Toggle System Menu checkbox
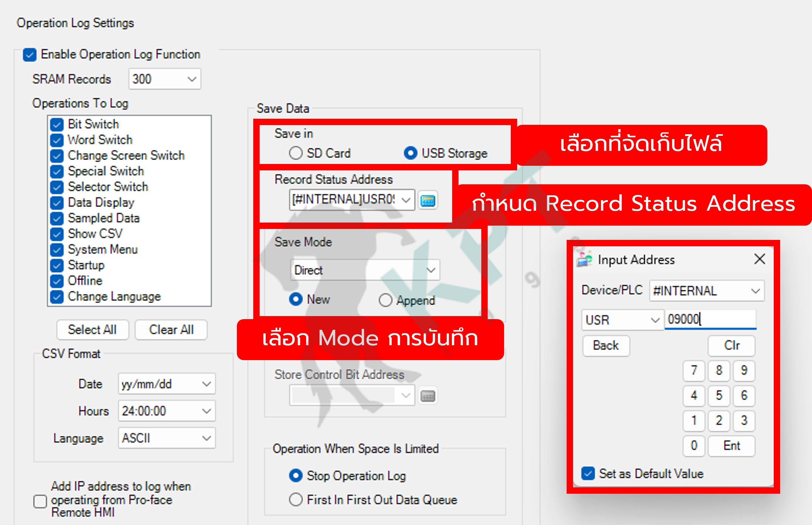 (56, 250)
